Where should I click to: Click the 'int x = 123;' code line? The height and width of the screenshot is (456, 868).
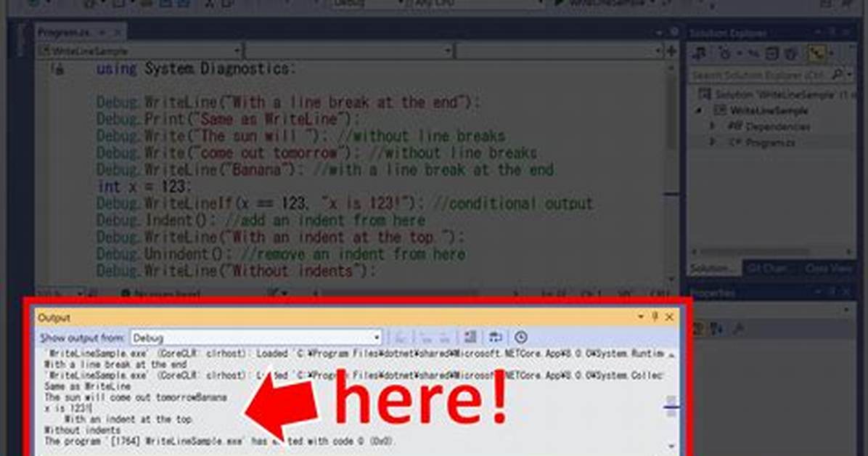click(x=144, y=187)
